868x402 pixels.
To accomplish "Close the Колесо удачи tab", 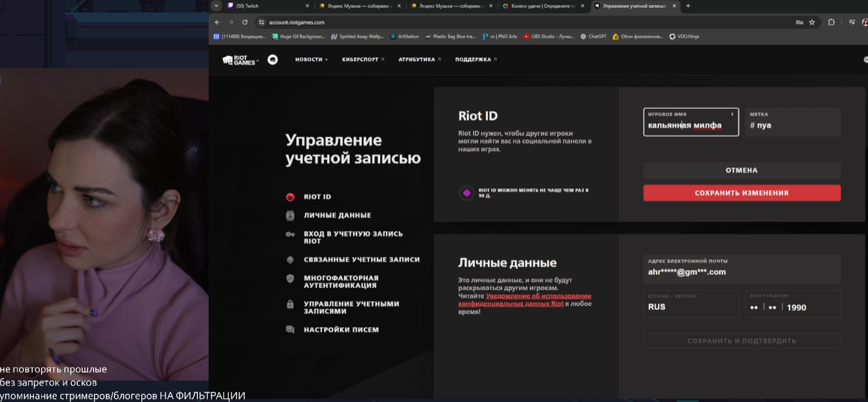I will point(583,6).
